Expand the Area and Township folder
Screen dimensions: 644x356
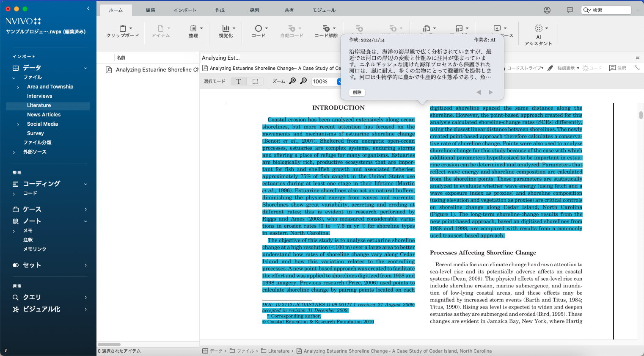[x=18, y=87]
